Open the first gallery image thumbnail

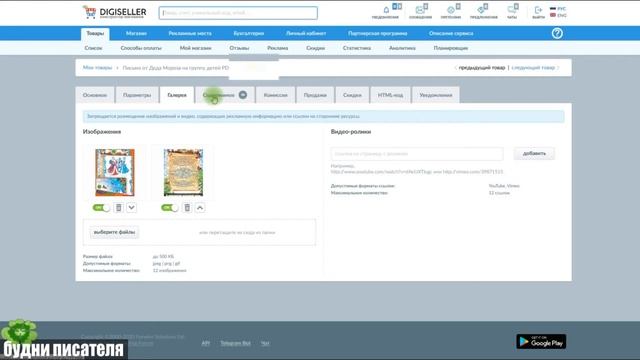(115, 172)
